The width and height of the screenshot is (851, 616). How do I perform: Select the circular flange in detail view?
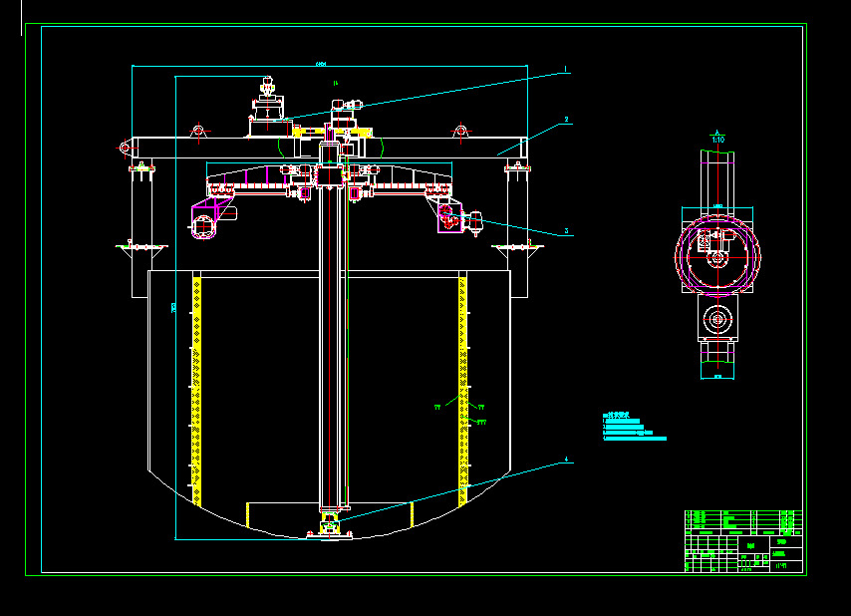point(717,256)
